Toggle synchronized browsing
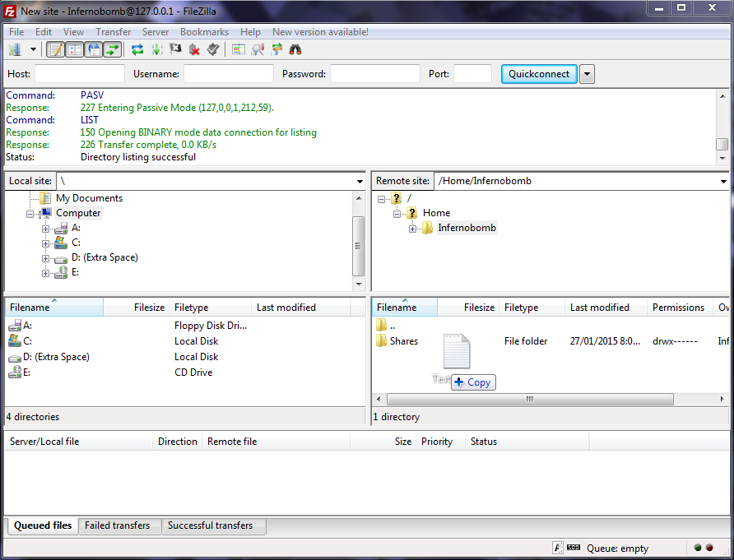This screenshot has width=734, height=560. (x=276, y=49)
